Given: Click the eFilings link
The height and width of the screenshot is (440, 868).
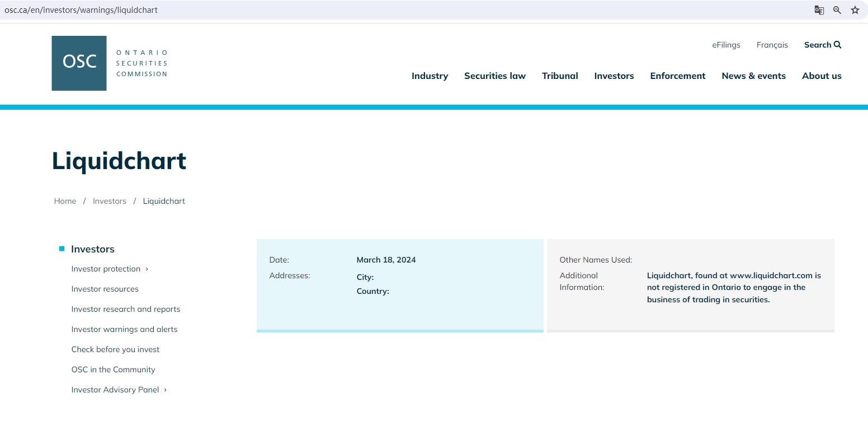Looking at the screenshot, I should pos(726,45).
